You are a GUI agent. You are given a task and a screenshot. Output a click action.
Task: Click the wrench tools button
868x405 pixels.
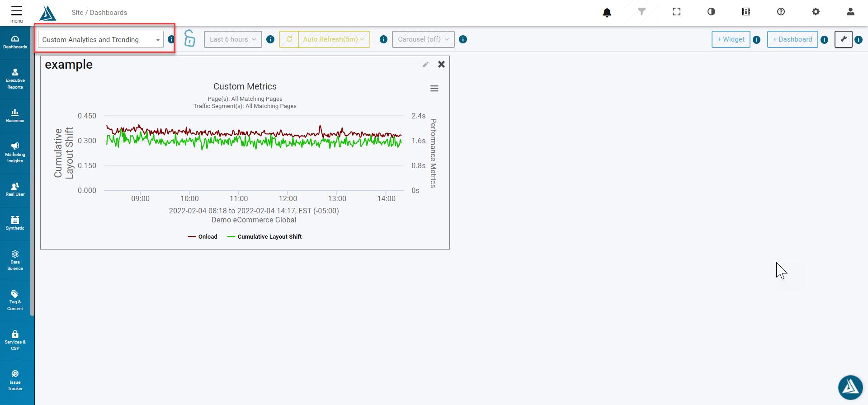[844, 39]
